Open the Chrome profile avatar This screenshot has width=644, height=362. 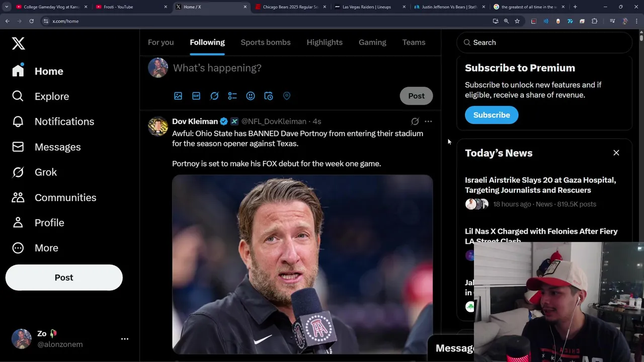pyautogui.click(x=625, y=21)
